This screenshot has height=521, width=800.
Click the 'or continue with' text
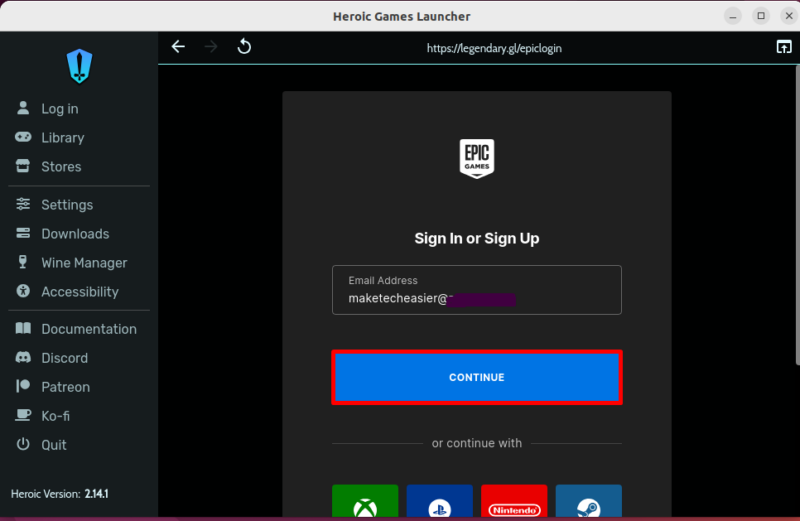pos(477,443)
